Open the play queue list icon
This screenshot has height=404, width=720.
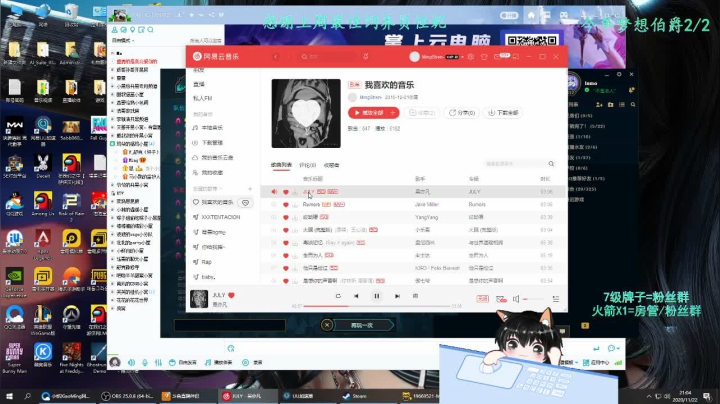[556, 299]
